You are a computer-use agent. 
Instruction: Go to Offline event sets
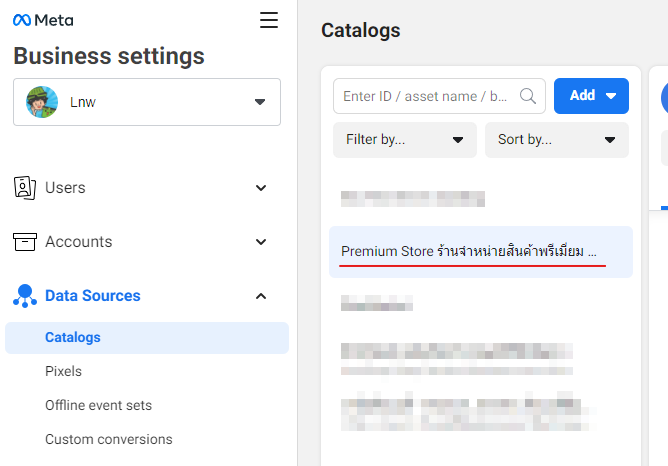(98, 406)
